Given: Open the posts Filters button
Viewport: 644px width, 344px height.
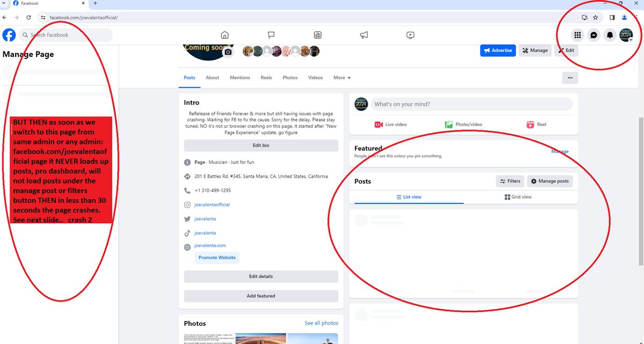Looking at the screenshot, I should pyautogui.click(x=510, y=181).
